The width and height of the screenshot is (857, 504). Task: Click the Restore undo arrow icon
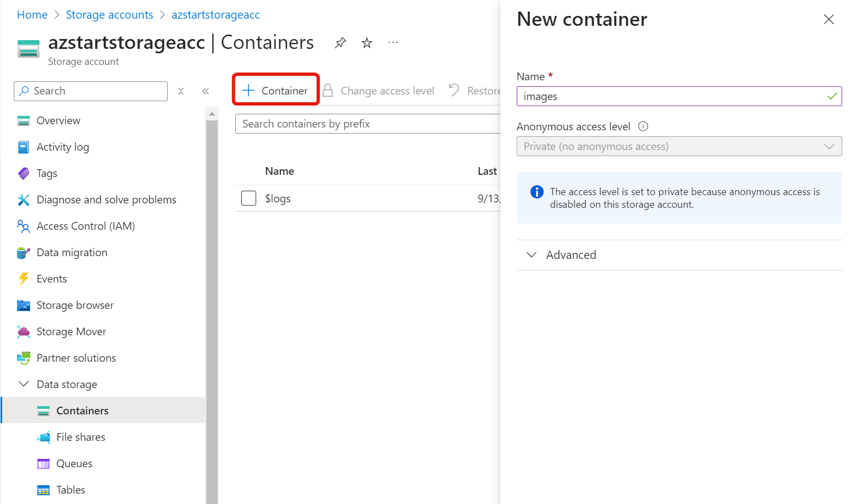coord(454,90)
